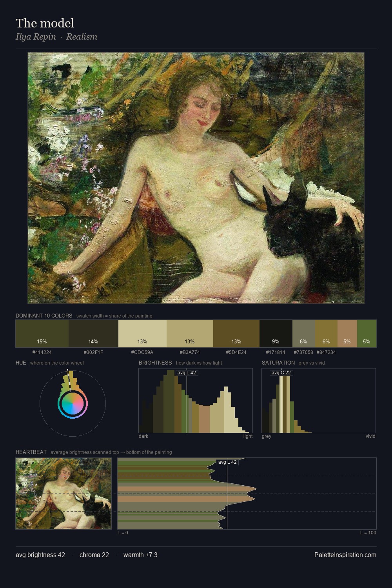The image size is (392, 588).
Task: Click the 'BRIGHTNESS' section heading
Action: (155, 363)
